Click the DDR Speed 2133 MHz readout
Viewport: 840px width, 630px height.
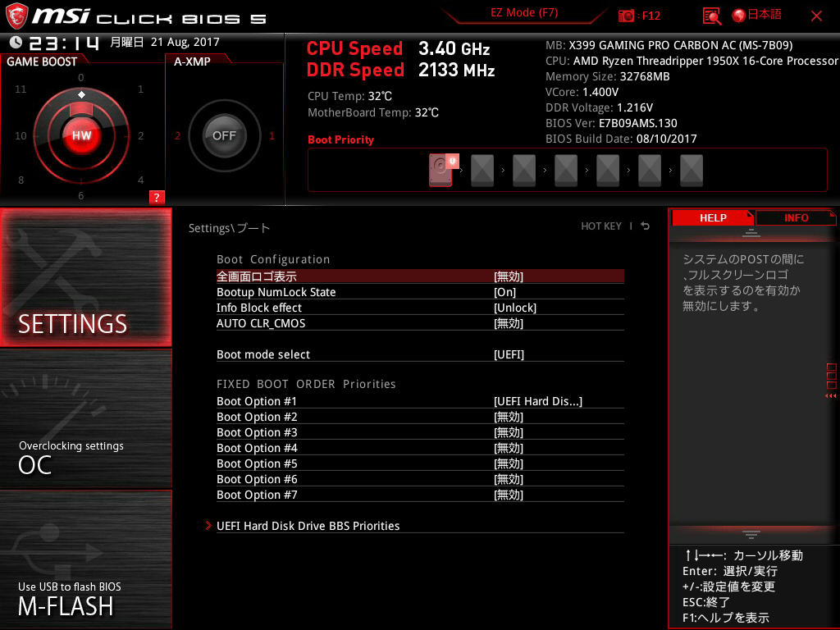point(400,71)
